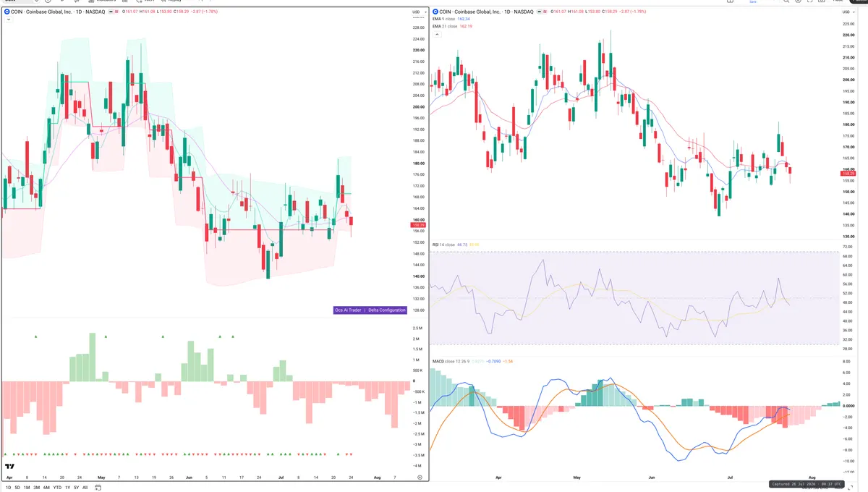Screen dimensions: 868x492
Task: Switch to 1D time range
Action: point(8,488)
